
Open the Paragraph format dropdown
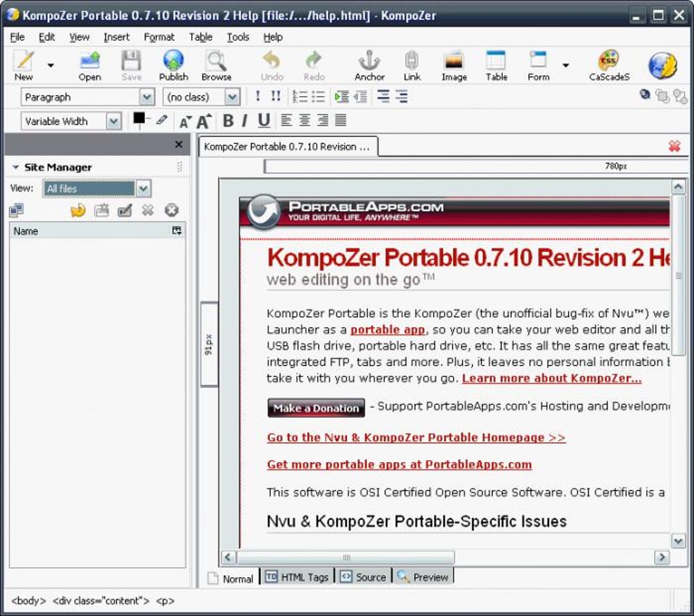point(88,97)
